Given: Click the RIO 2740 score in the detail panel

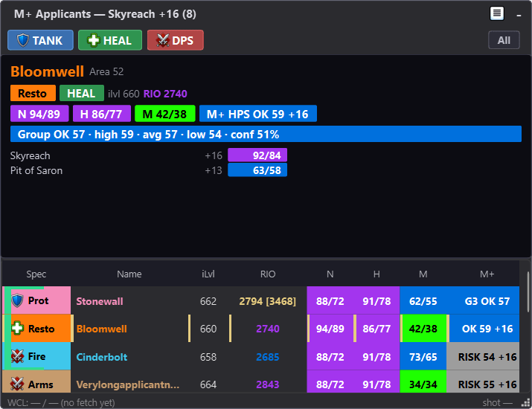Looking at the screenshot, I should (x=165, y=94).
